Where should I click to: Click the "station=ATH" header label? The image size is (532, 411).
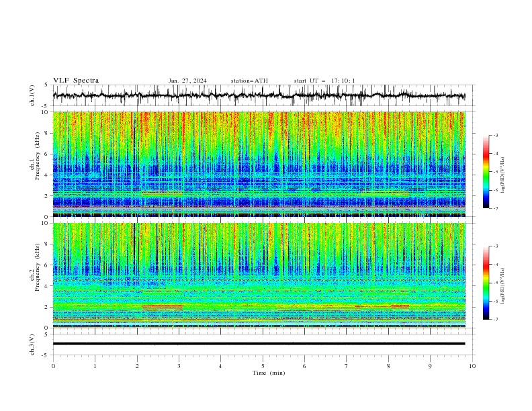click(x=249, y=81)
